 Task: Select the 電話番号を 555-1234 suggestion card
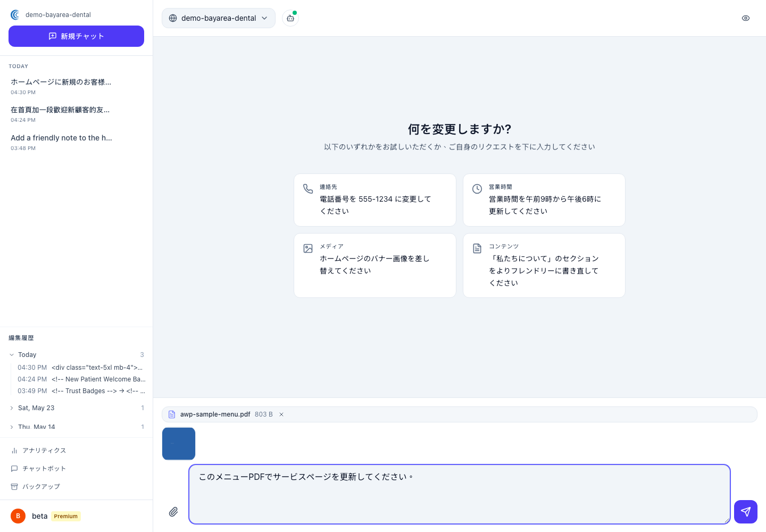(x=375, y=200)
